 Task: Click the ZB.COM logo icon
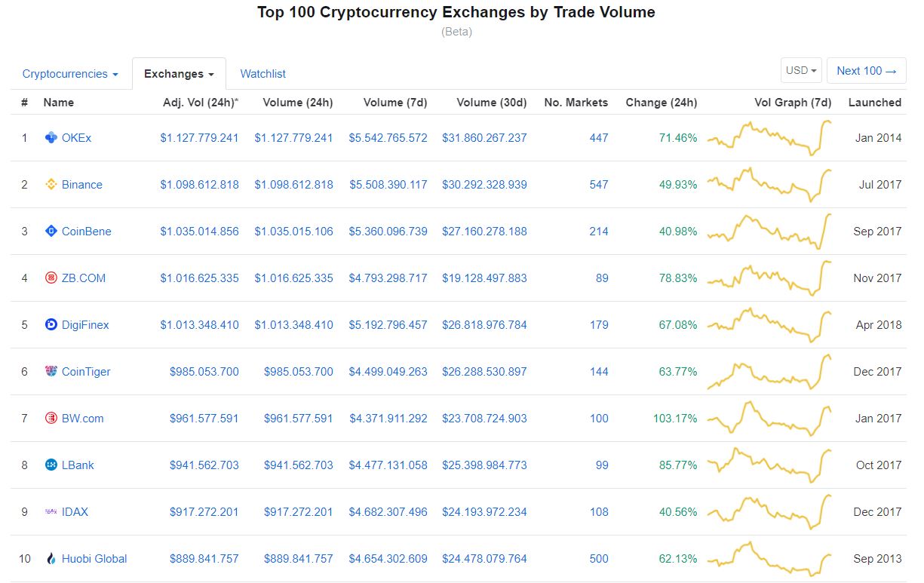click(51, 278)
